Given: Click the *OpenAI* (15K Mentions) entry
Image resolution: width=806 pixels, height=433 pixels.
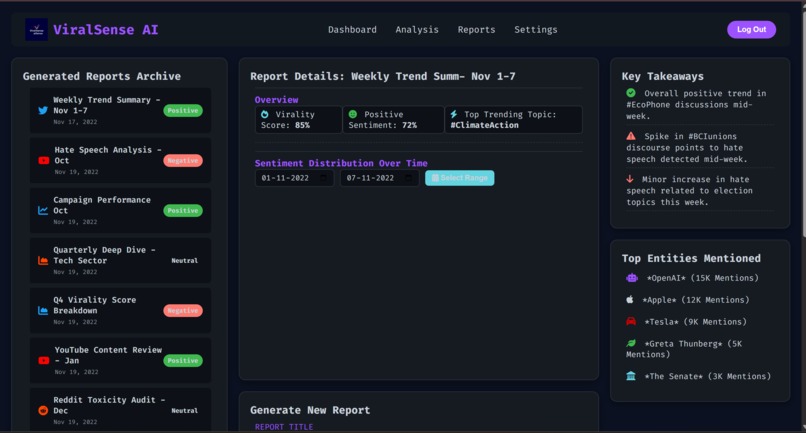Looking at the screenshot, I should (x=692, y=278).
